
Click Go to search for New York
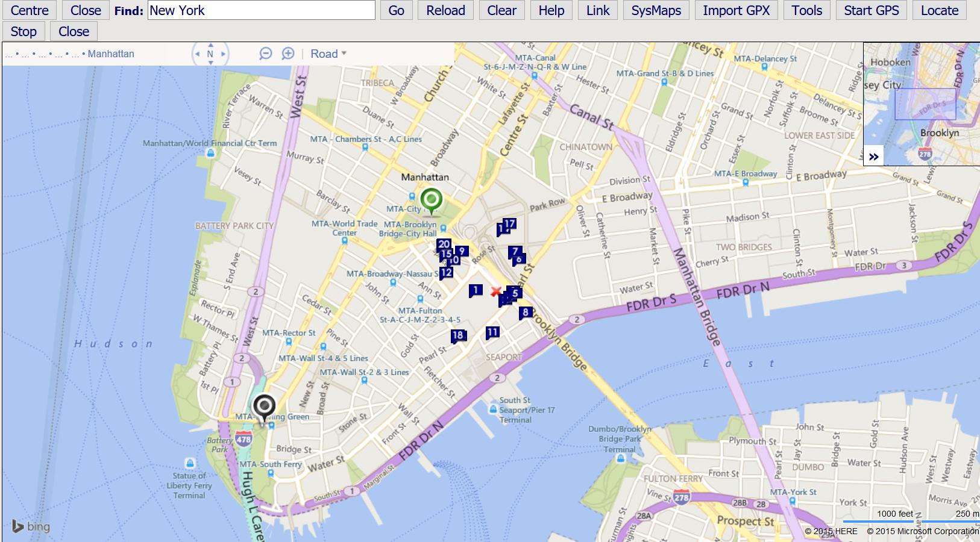(396, 10)
